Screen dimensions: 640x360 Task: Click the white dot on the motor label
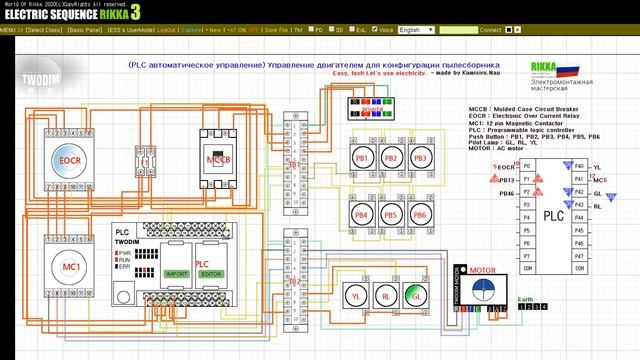coord(463,269)
